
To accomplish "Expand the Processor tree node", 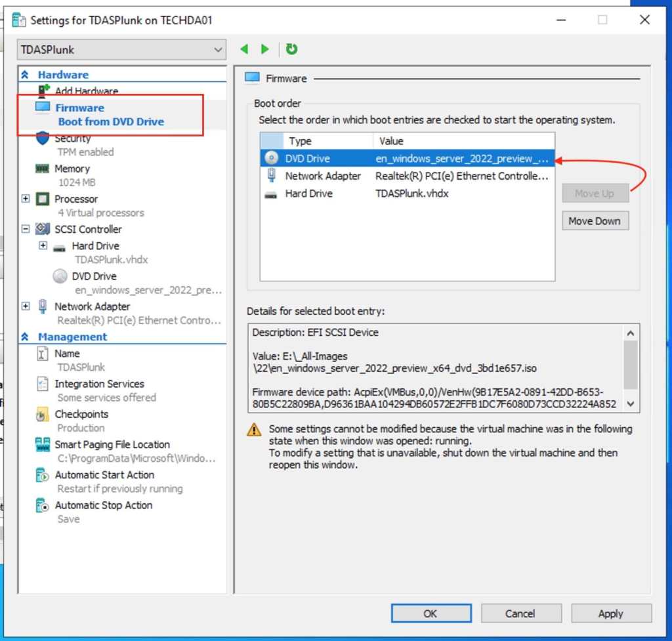I will [26, 199].
